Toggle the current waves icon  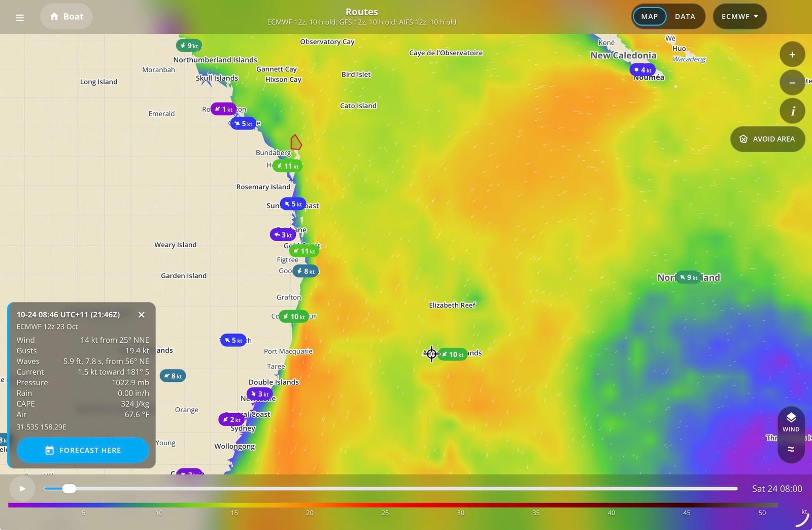[x=791, y=449]
